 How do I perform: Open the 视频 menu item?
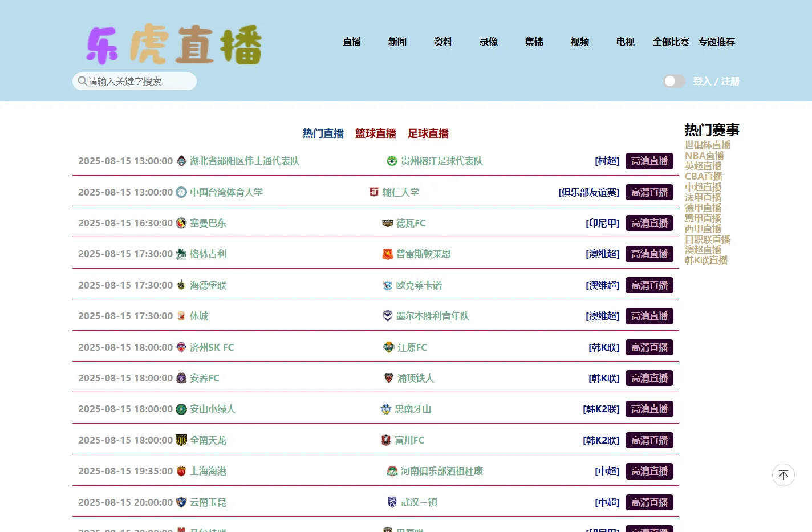coord(580,42)
